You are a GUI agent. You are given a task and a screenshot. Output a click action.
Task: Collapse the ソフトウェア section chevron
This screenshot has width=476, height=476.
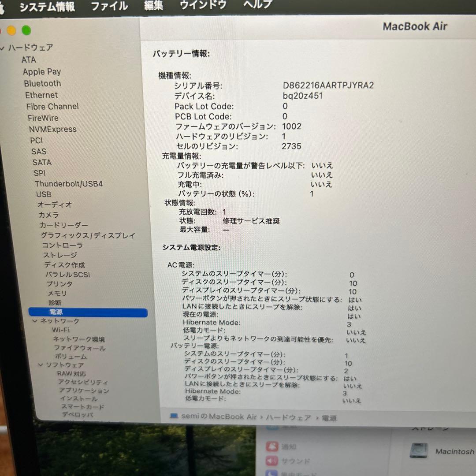click(41, 364)
